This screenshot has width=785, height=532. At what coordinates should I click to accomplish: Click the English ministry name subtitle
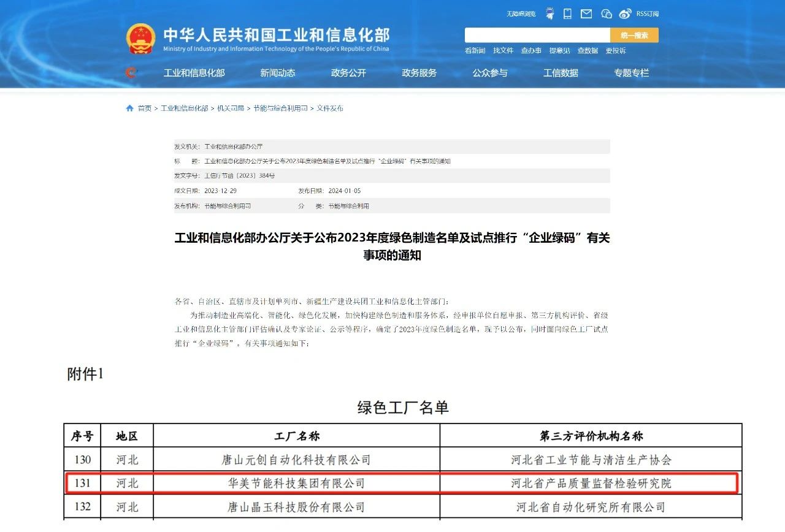(x=276, y=49)
